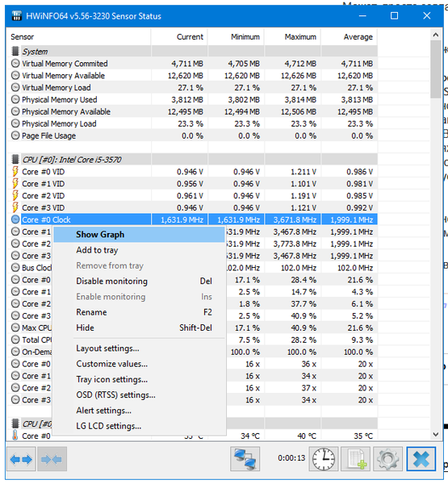Select the Core #3 VID row label
The width and height of the screenshot is (448, 484).
click(x=44, y=208)
